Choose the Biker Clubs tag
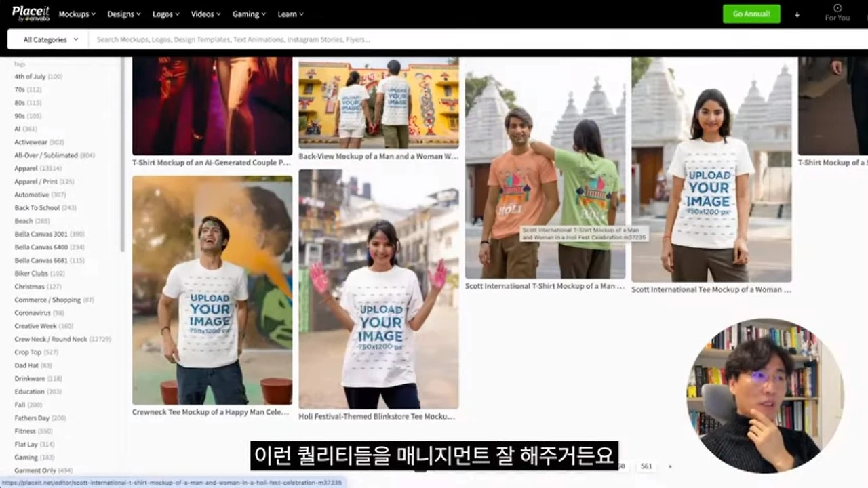 pos(40,274)
